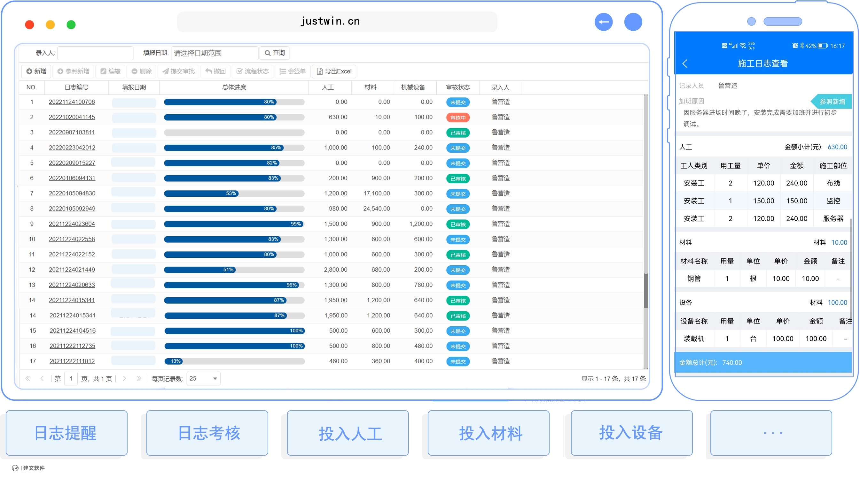868x478 pixels.
Task: Click the 参照新增 toolbar button
Action: pyautogui.click(x=74, y=71)
